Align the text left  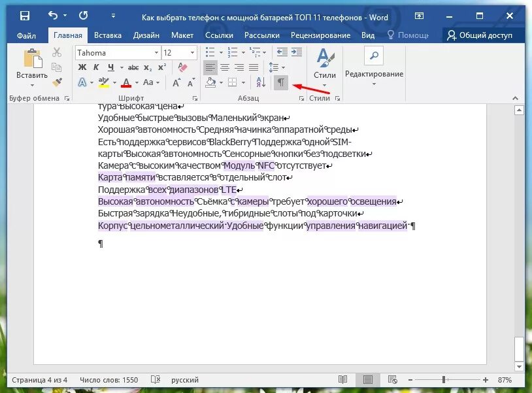click(210, 67)
